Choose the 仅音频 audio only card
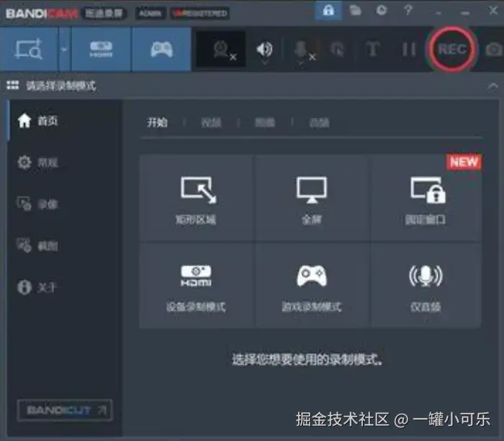The image size is (504, 441). pyautogui.click(x=426, y=285)
